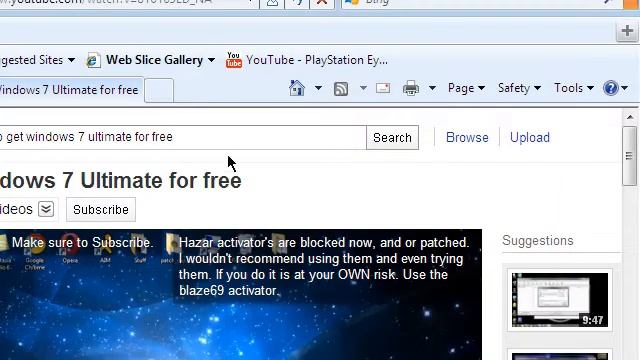Screen dimensions: 640x360
Task: Click the Web Slice Gallery IE icon
Action: point(93,60)
